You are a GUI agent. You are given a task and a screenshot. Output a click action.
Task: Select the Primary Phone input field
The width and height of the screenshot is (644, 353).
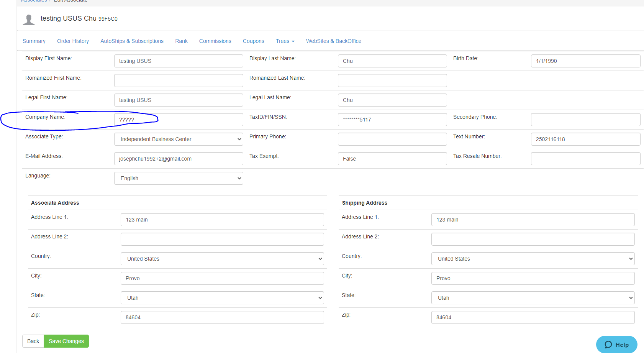392,139
